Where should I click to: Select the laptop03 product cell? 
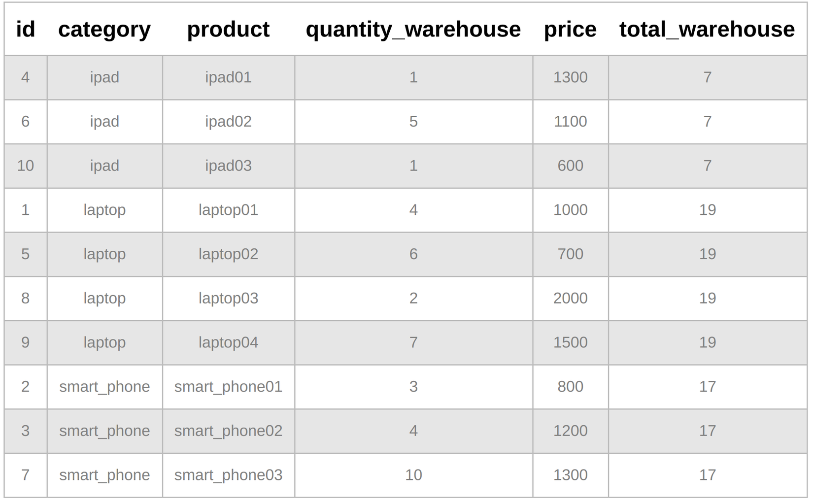point(228,298)
